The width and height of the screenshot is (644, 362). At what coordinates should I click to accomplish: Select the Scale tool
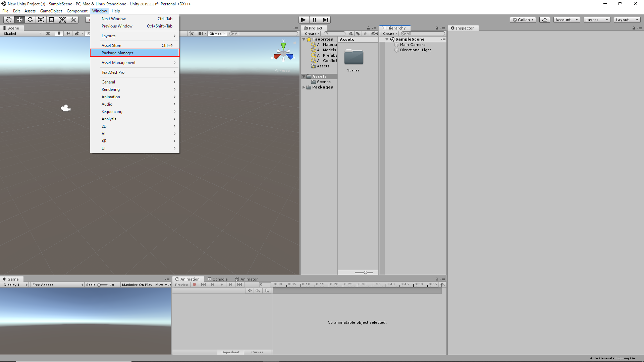(x=41, y=20)
